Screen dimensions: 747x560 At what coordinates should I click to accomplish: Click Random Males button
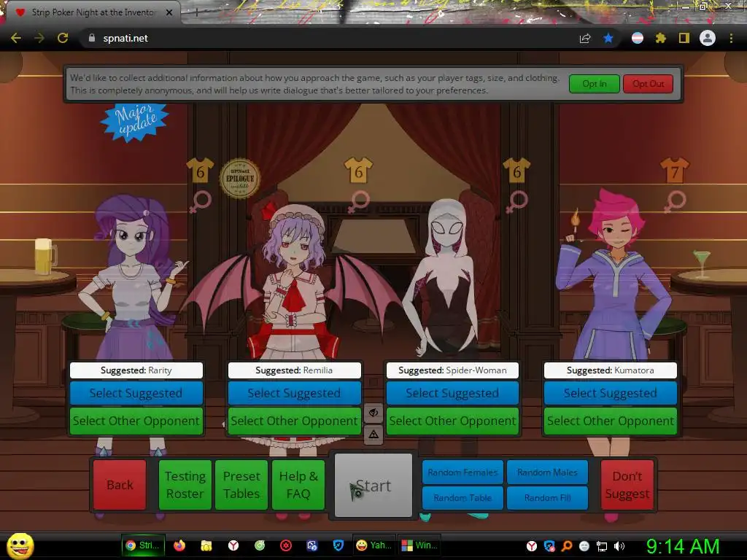tap(547, 472)
